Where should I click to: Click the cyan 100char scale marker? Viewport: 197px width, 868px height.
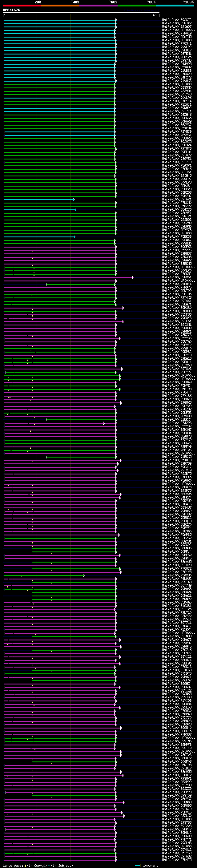[137, 866]
